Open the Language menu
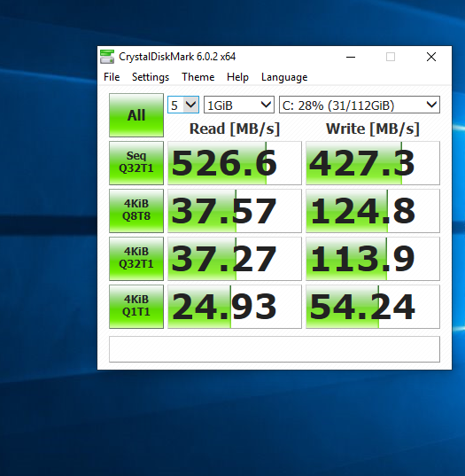465x476 pixels. [x=284, y=77]
